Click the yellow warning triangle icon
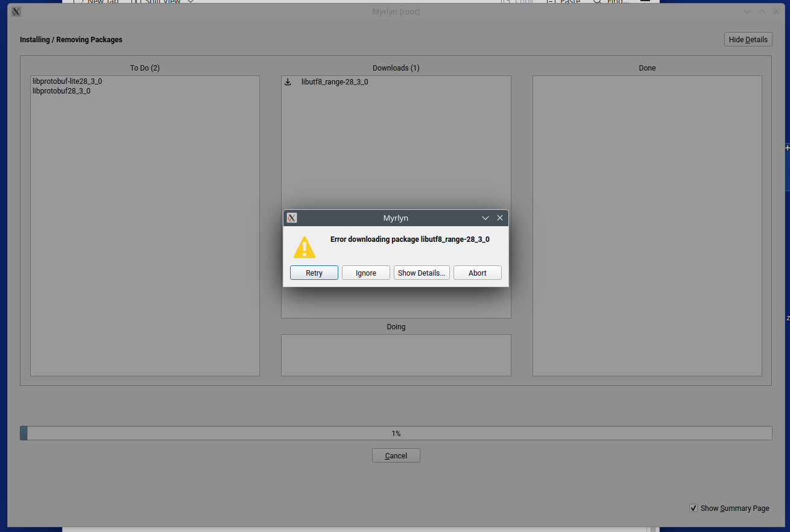 click(x=305, y=247)
